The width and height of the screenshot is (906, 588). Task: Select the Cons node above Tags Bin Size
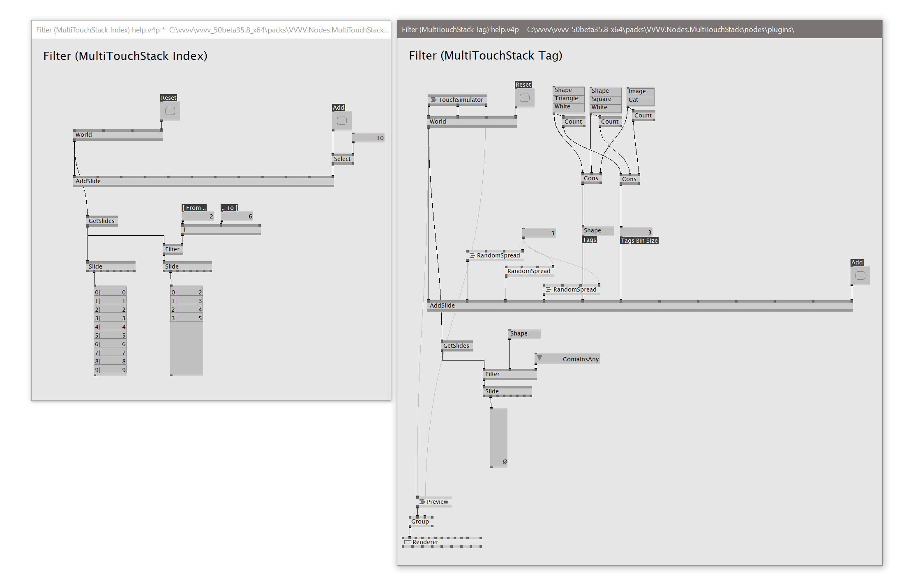pyautogui.click(x=630, y=179)
